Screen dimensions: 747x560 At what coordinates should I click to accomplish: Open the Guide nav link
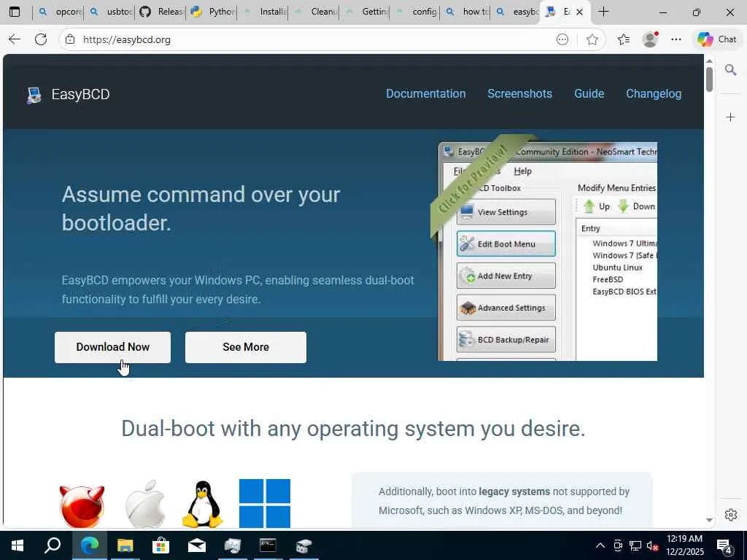pos(589,94)
